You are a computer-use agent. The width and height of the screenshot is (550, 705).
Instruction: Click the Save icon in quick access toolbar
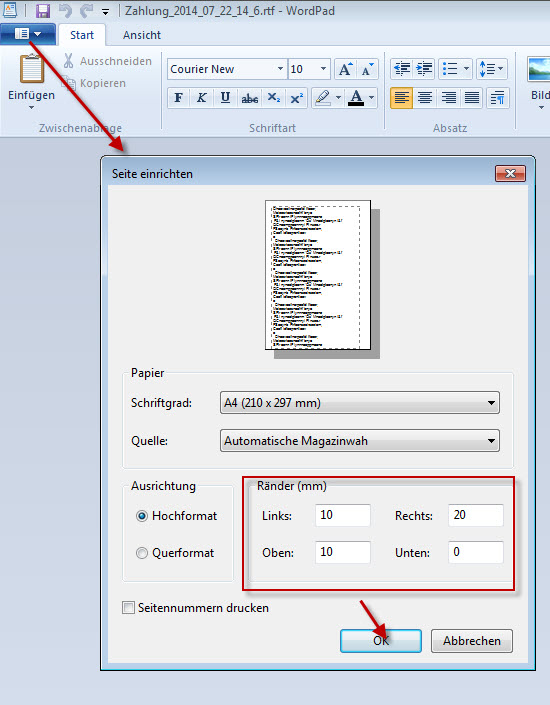pos(43,10)
